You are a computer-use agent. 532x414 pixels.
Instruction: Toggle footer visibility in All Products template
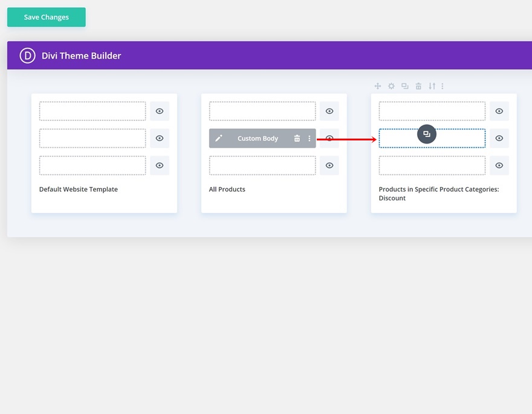tap(329, 165)
